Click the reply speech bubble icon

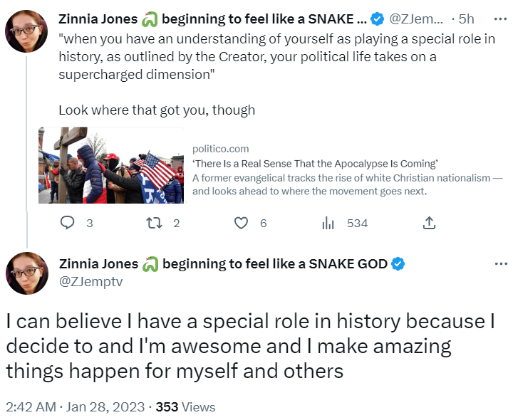coord(68,223)
